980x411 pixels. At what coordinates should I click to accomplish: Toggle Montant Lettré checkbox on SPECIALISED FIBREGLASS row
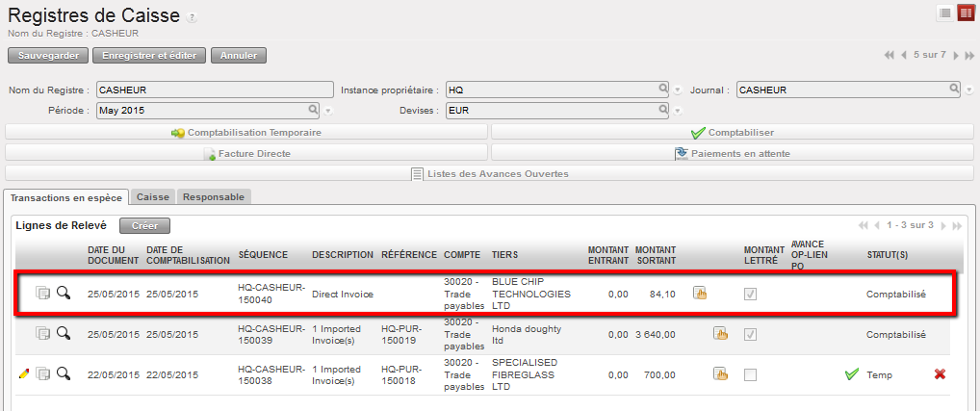click(750, 374)
